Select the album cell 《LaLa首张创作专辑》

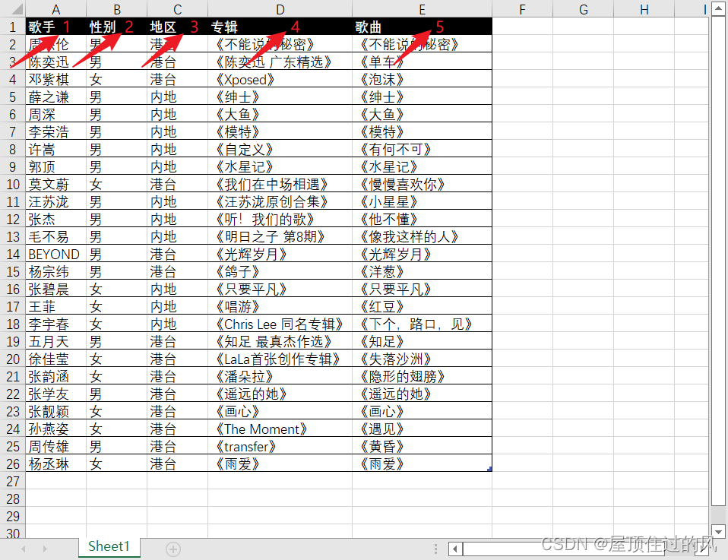click(x=280, y=359)
